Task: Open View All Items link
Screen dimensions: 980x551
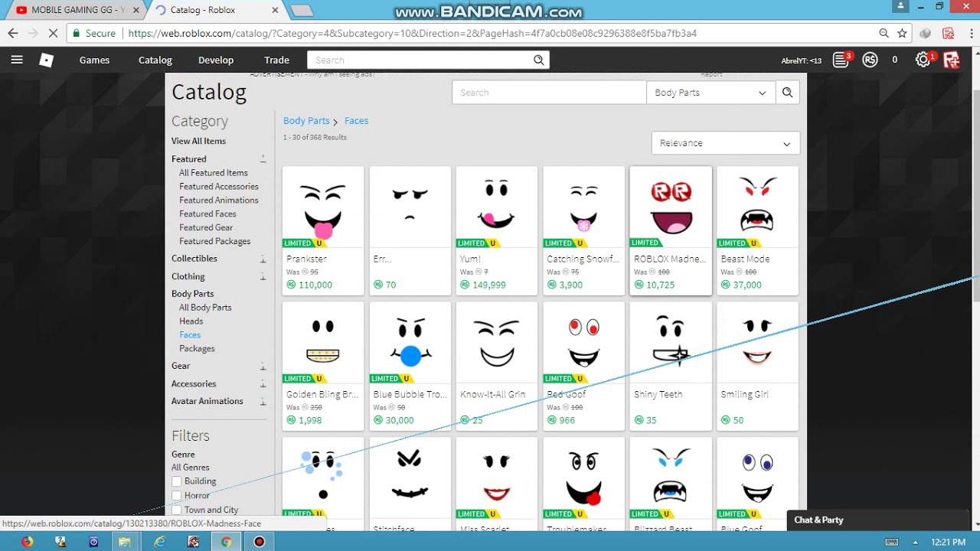Action: click(198, 141)
